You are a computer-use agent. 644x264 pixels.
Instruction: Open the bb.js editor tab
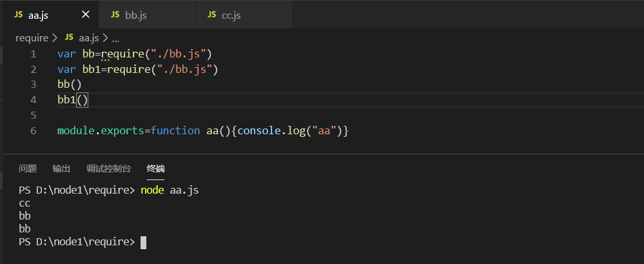pos(147,15)
